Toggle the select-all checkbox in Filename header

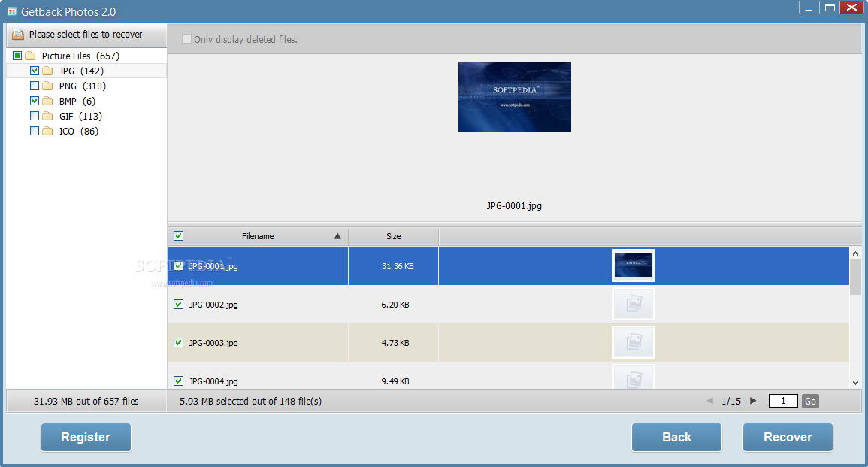click(x=178, y=235)
